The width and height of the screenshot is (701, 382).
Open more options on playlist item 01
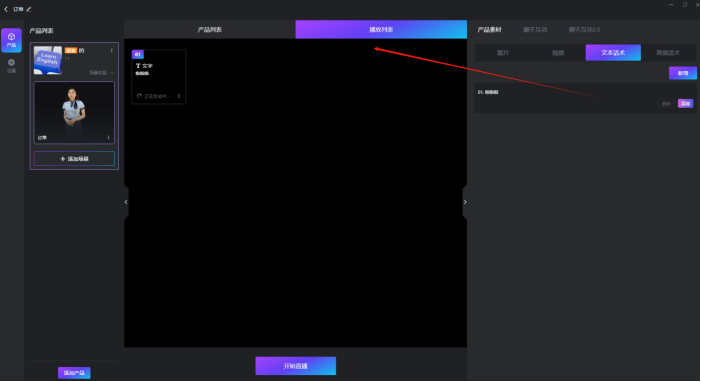click(179, 96)
